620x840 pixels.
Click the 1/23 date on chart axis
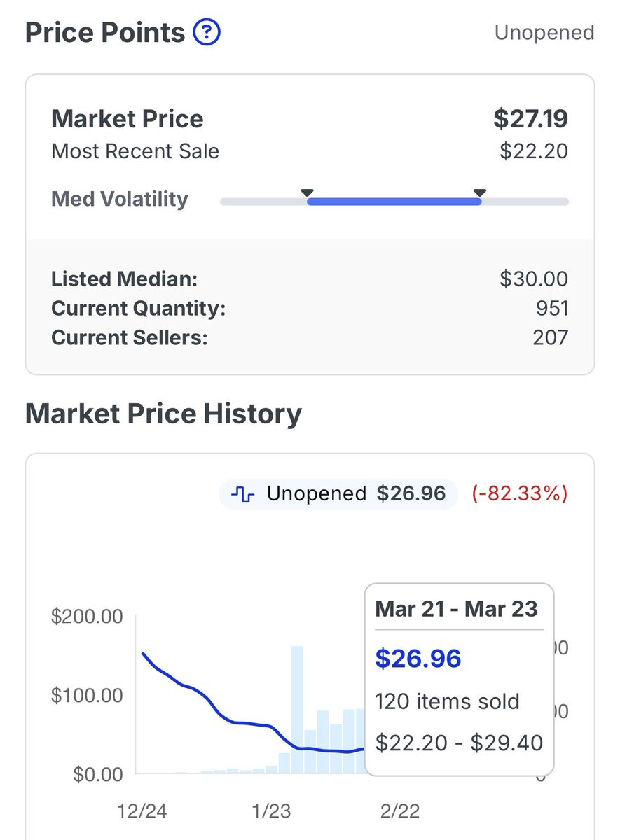pyautogui.click(x=270, y=811)
